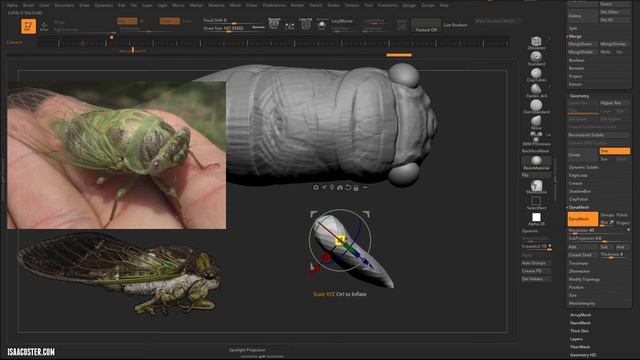Image resolution: width=640 pixels, height=360 pixels.
Task: Toggle DynaMesh Groups option
Action: [607, 215]
